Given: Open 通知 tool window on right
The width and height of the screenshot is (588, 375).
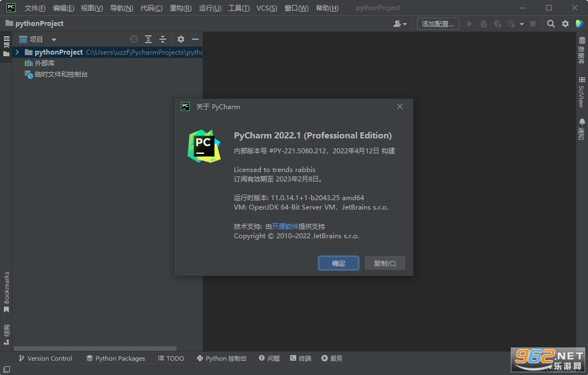Looking at the screenshot, I should (x=581, y=129).
